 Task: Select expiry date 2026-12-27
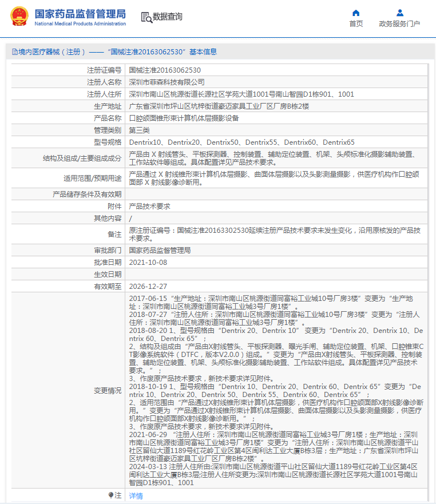(148, 287)
